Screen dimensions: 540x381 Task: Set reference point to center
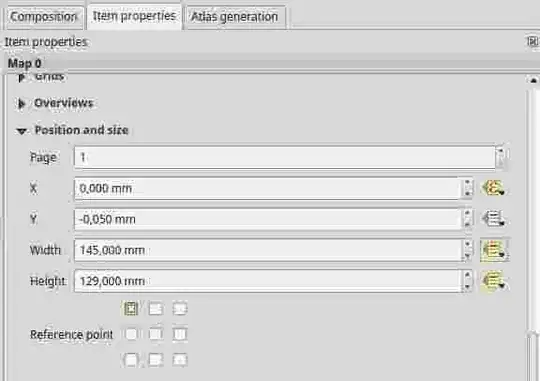156,334
